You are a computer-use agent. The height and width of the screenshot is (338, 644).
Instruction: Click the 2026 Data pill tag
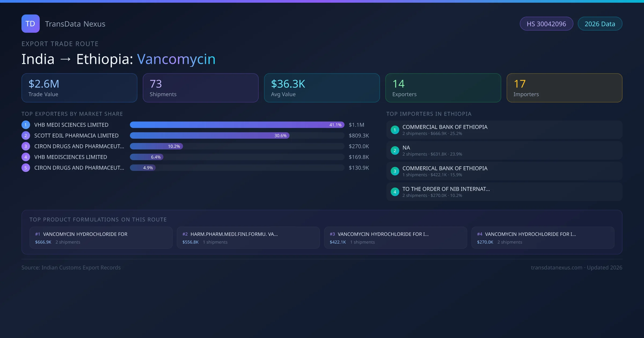600,24
